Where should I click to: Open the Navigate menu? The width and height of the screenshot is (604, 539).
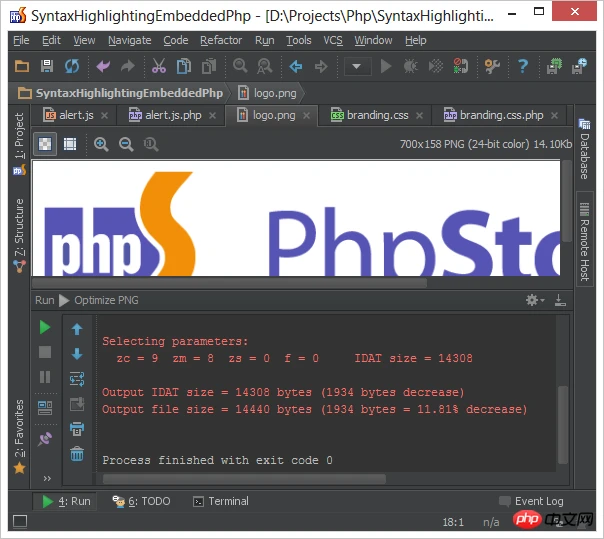pyautogui.click(x=129, y=40)
